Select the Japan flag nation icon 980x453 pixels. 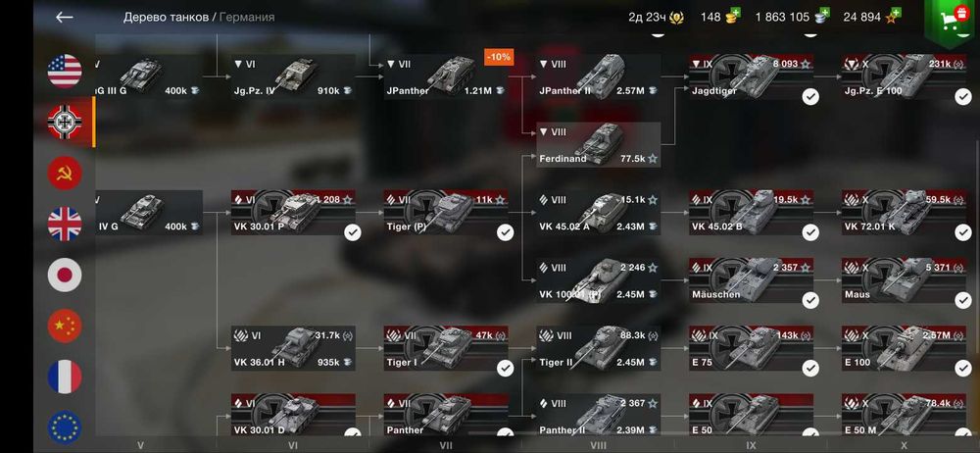point(65,275)
